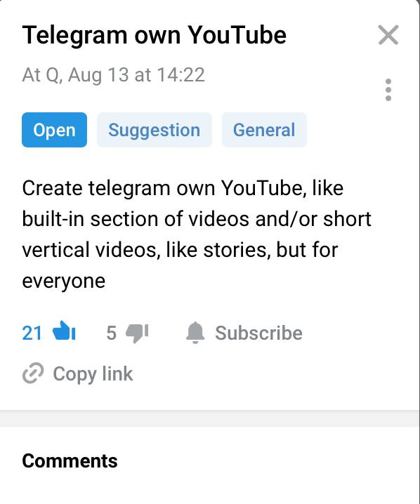Downvote using the thumbs-down icon

coord(137,333)
